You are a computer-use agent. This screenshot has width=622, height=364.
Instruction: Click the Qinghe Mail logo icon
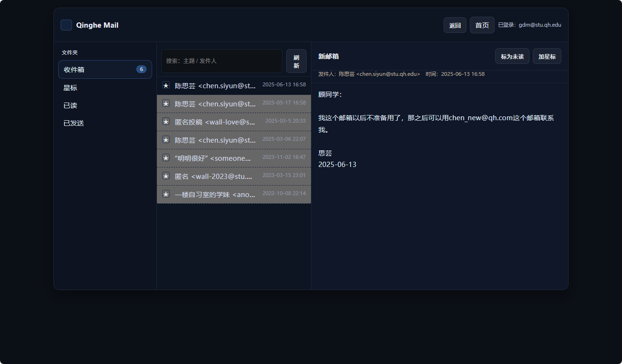coord(66,25)
